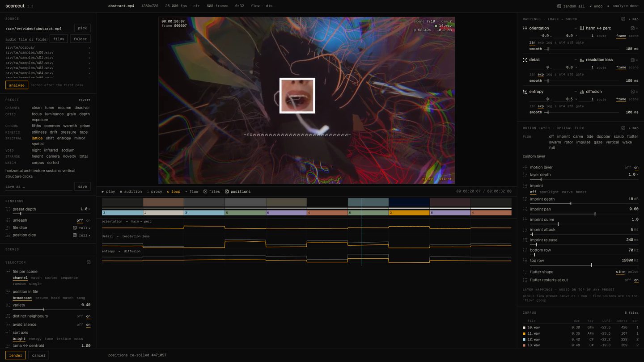644x362 pixels.
Task: Click the analyse button
Action: [17, 85]
